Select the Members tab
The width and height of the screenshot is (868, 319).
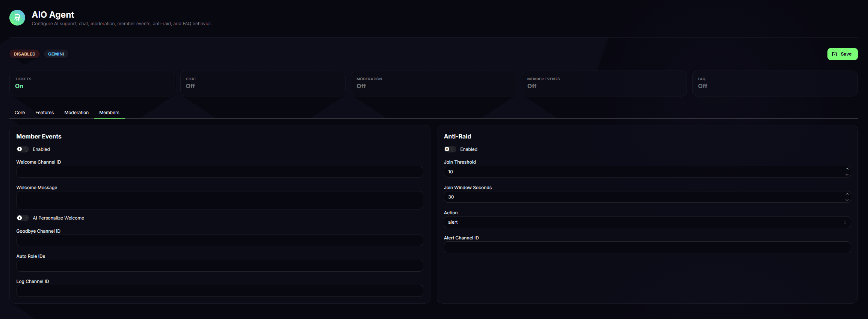[x=109, y=113]
